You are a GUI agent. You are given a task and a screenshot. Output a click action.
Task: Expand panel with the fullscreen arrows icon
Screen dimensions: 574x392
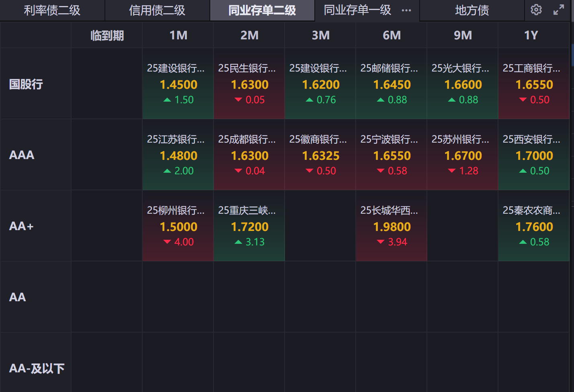(x=559, y=10)
